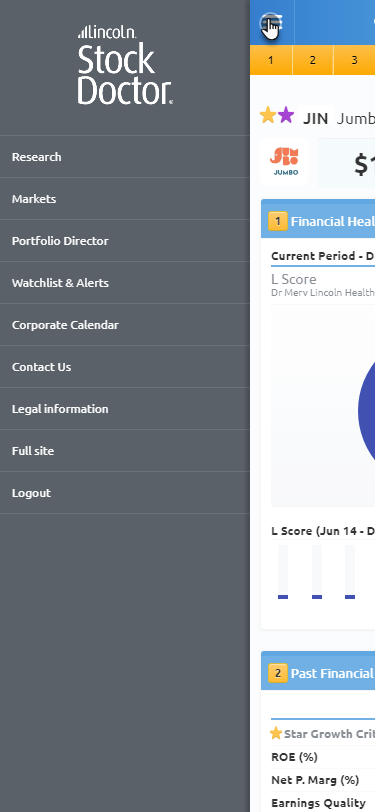Open the Research menu item
This screenshot has width=375, height=812.
tap(125, 157)
